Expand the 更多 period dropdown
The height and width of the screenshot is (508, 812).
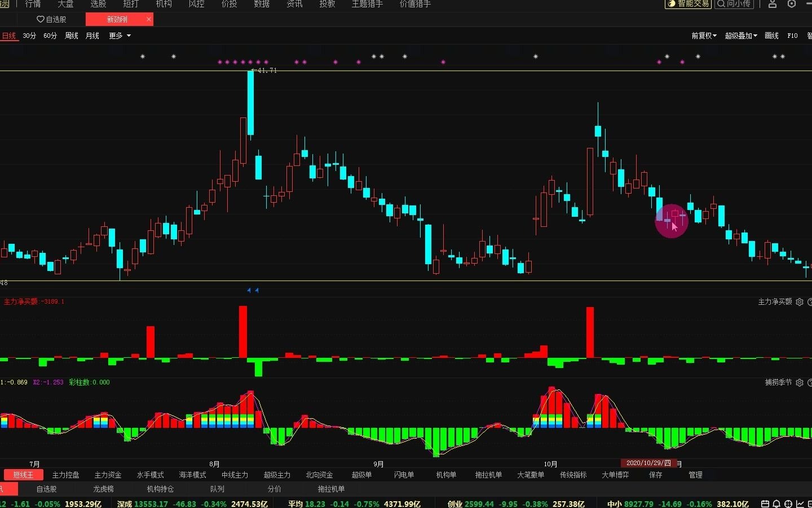[120, 36]
